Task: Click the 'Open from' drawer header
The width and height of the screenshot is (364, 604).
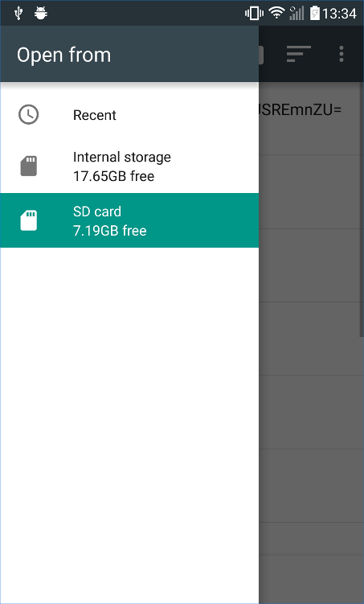Action: (x=63, y=55)
